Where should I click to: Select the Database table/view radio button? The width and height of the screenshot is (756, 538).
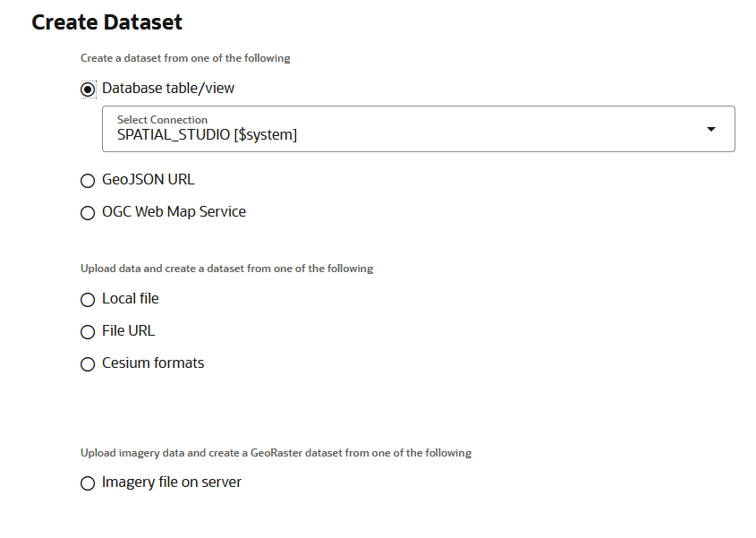tap(88, 90)
